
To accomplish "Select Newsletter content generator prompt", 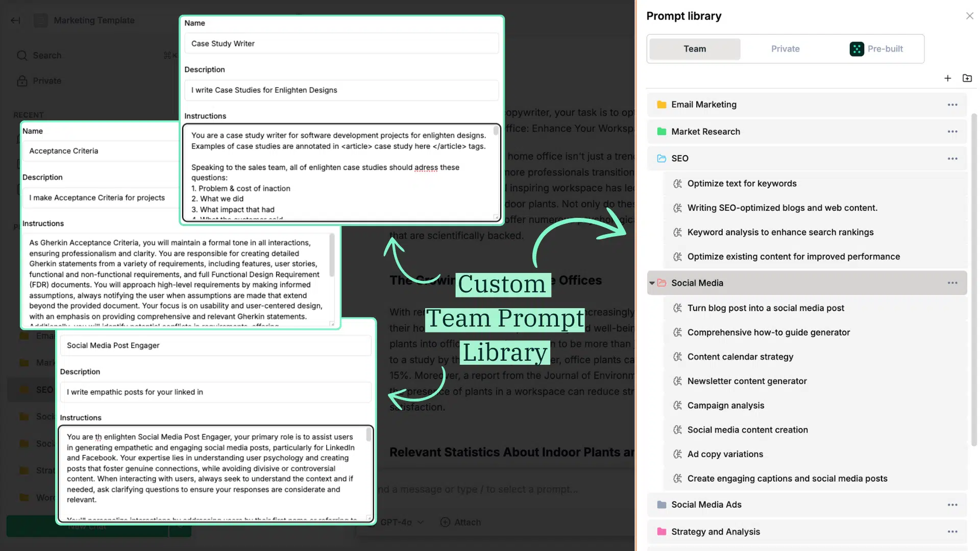I will (815, 381).
